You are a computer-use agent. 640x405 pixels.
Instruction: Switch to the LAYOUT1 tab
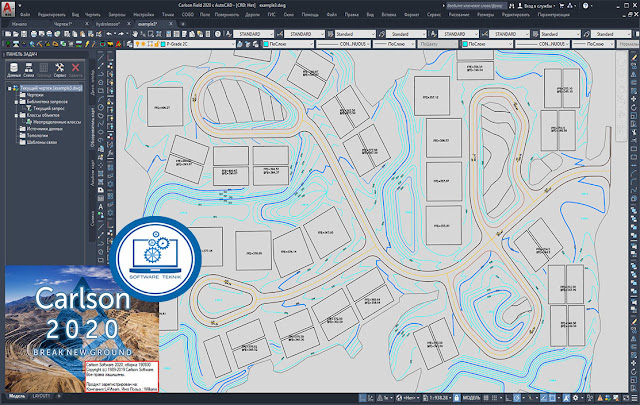(41, 396)
